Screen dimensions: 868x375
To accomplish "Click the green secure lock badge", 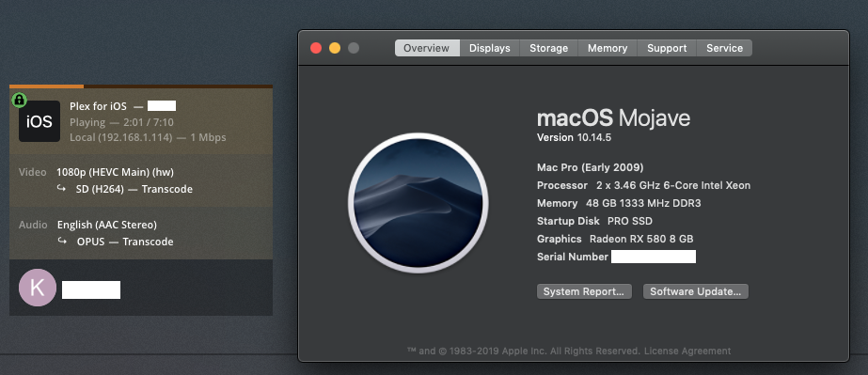I will (20, 101).
